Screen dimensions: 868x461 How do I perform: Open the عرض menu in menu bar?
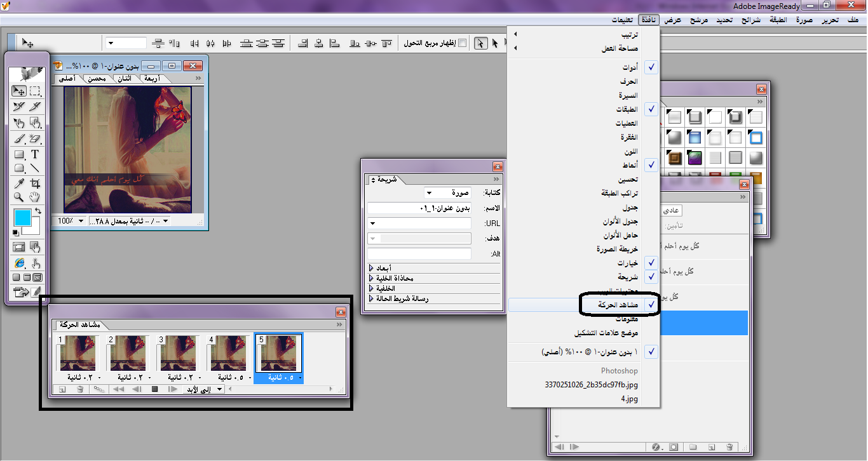click(x=673, y=20)
